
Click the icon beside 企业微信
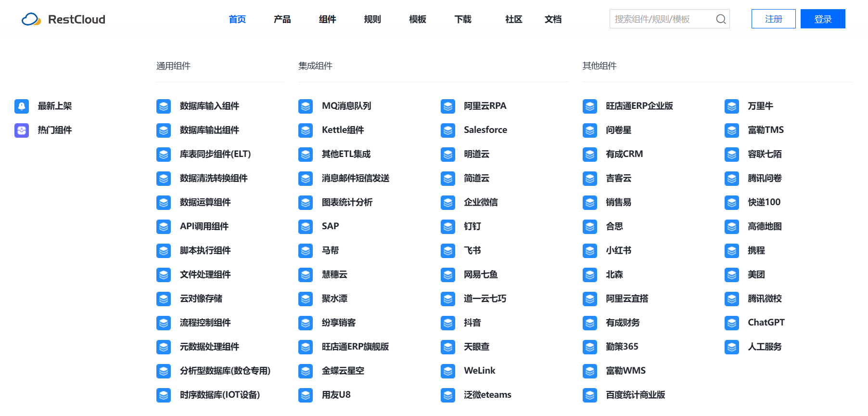pos(448,203)
